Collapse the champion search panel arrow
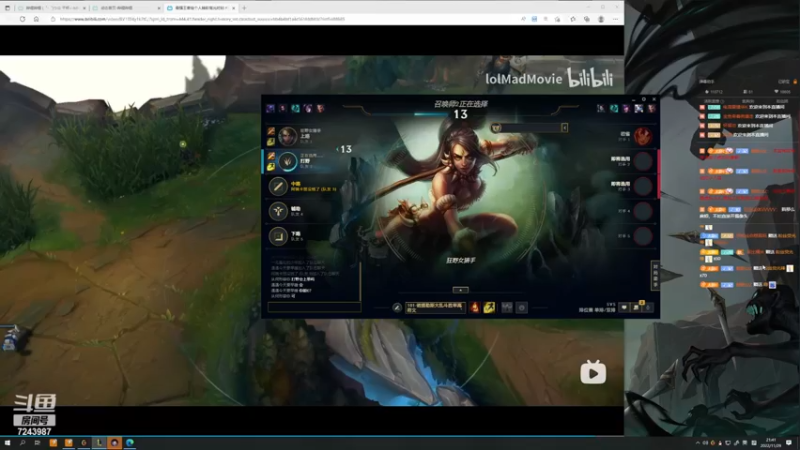Image resolution: width=800 pixels, height=450 pixels. coord(564,128)
